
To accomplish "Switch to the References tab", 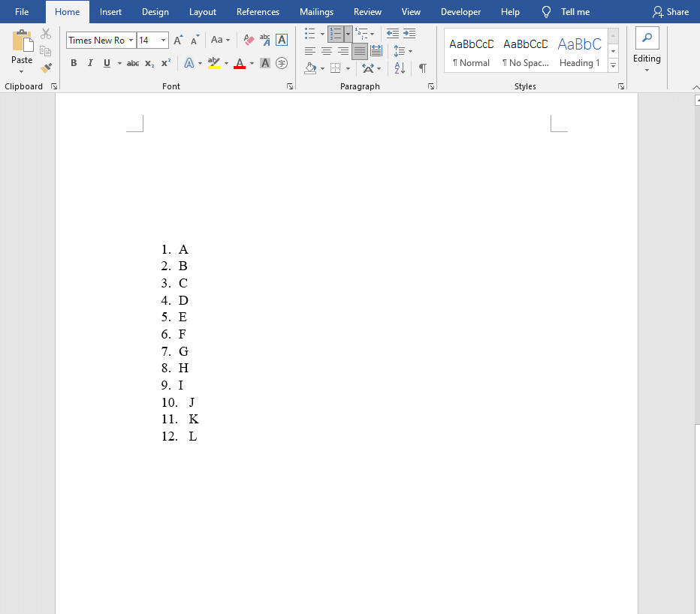I will [x=258, y=12].
